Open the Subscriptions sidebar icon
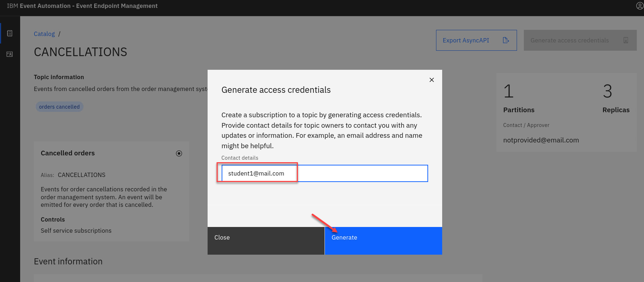Screen dimensions: 644x282 (10, 54)
